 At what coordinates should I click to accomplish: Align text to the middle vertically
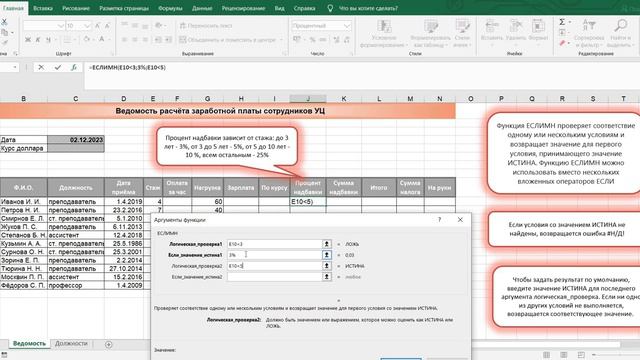pyautogui.click(x=135, y=25)
